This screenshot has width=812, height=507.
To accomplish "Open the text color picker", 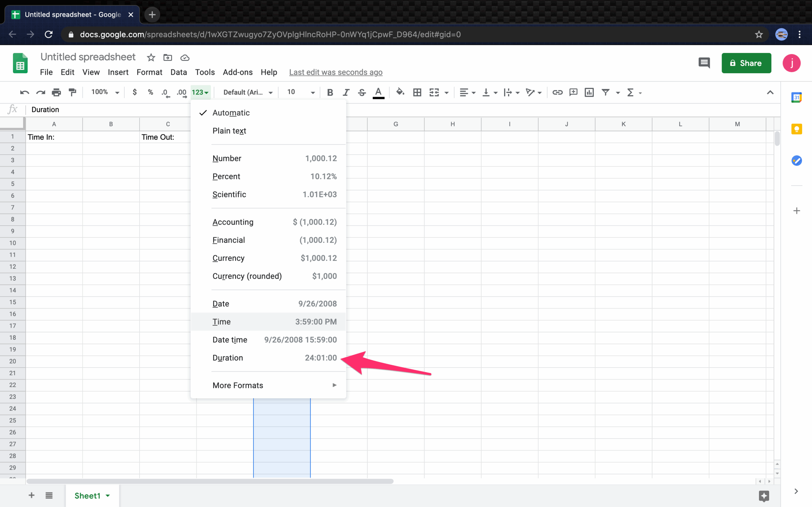I will (378, 92).
